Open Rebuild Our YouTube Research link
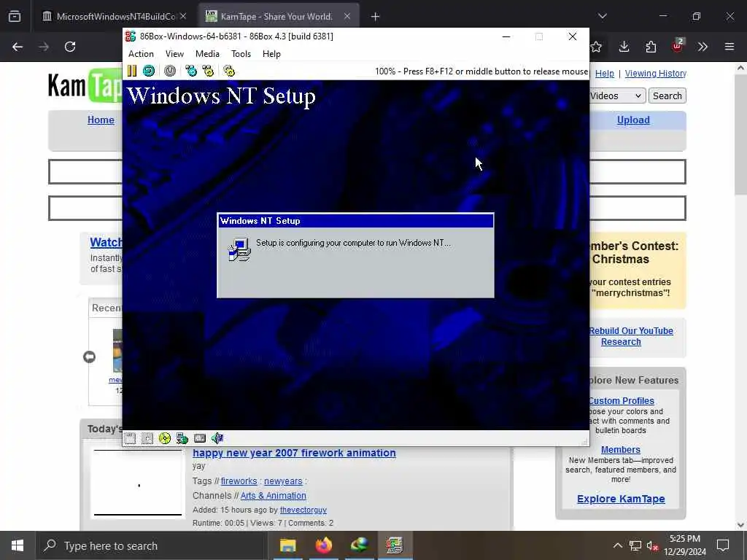 click(631, 336)
